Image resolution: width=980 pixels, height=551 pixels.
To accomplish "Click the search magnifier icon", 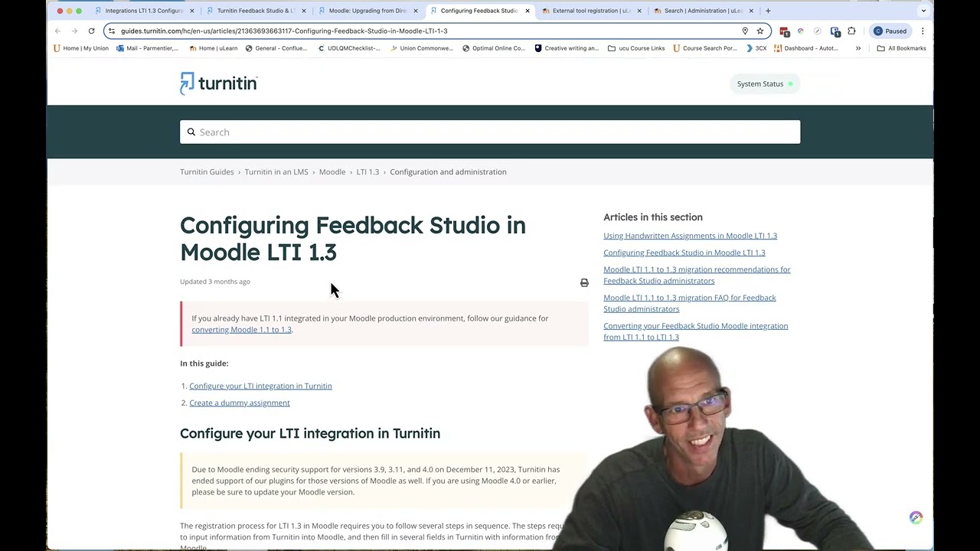I will (x=191, y=132).
